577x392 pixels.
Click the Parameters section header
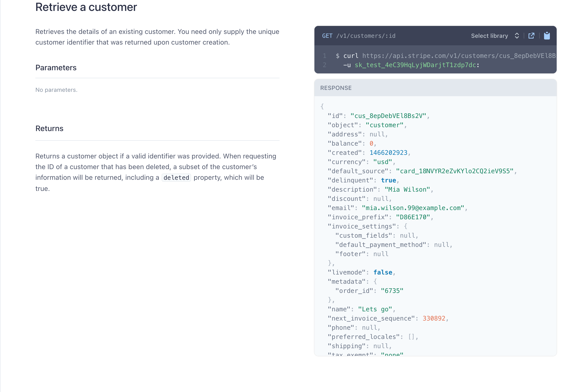click(x=55, y=67)
